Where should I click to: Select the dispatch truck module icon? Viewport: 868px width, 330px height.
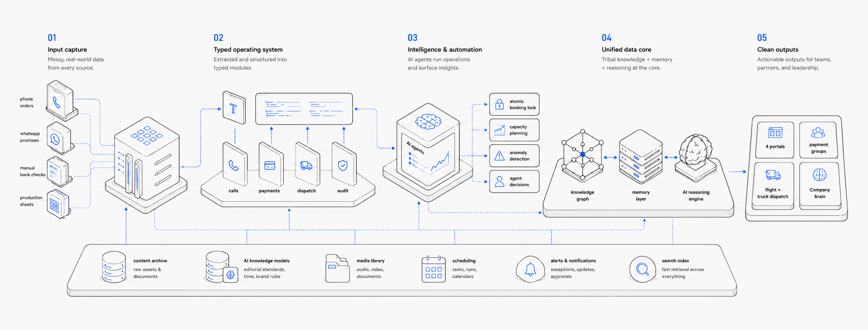tap(306, 165)
